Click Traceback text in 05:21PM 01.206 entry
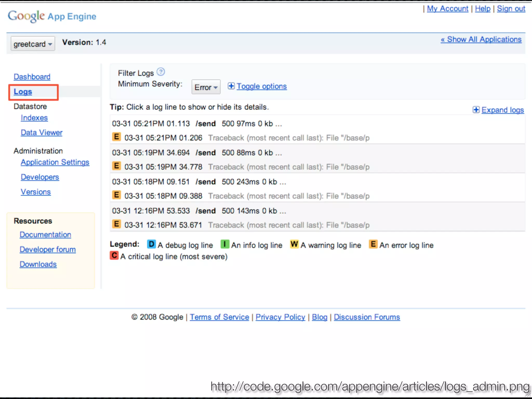Viewport: 532px width, 399px height. pyautogui.click(x=289, y=138)
